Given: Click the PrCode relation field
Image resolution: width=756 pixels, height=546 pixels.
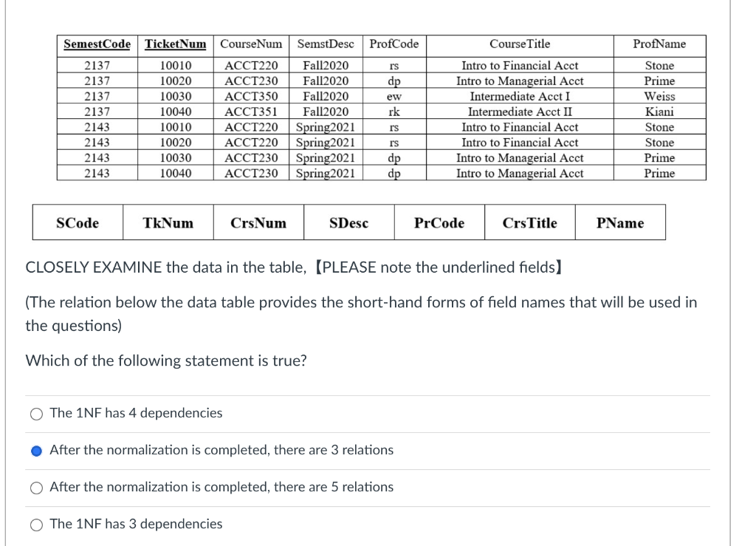Looking at the screenshot, I should click(439, 222).
